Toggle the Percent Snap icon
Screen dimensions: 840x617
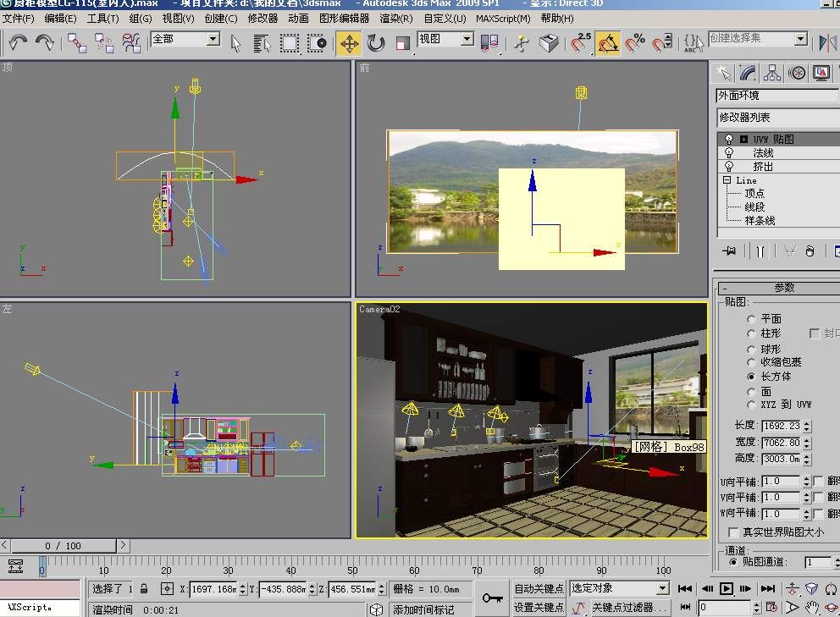635,43
